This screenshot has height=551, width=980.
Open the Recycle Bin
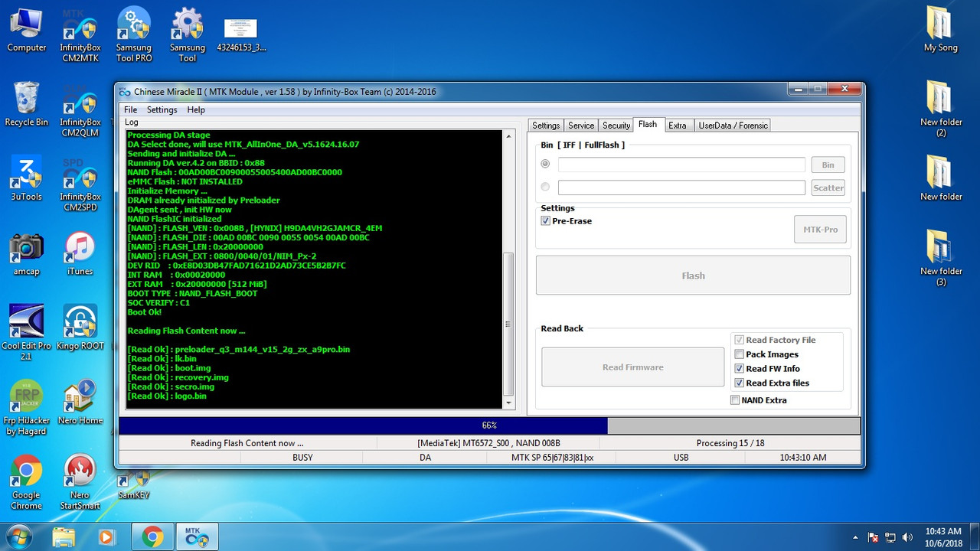click(x=27, y=104)
